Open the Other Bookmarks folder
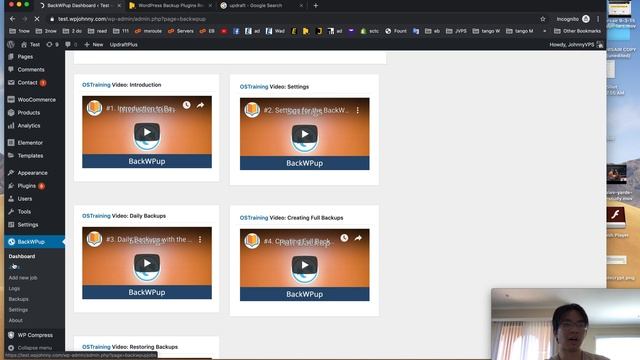 coord(577,31)
